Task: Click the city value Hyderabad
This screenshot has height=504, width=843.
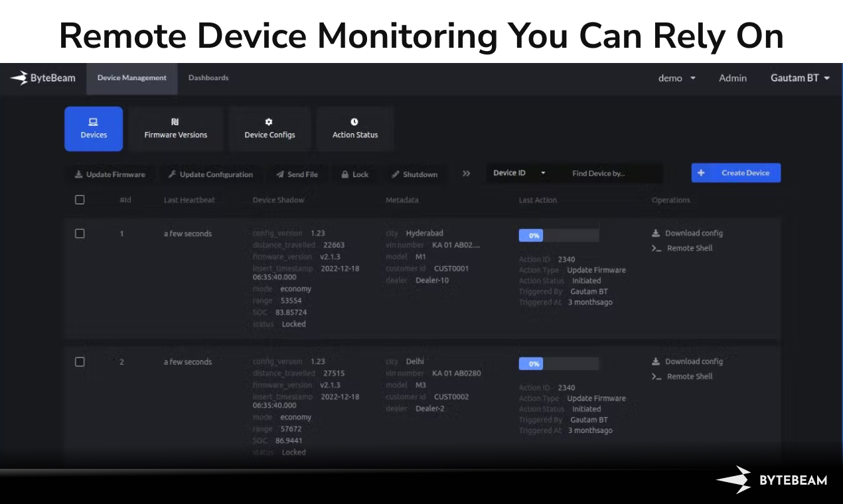Action: tap(425, 233)
